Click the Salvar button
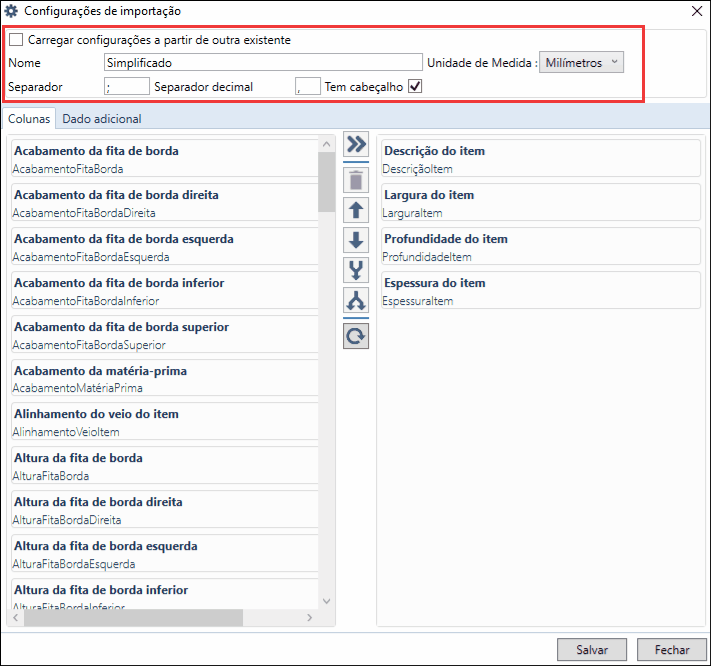 click(592, 650)
